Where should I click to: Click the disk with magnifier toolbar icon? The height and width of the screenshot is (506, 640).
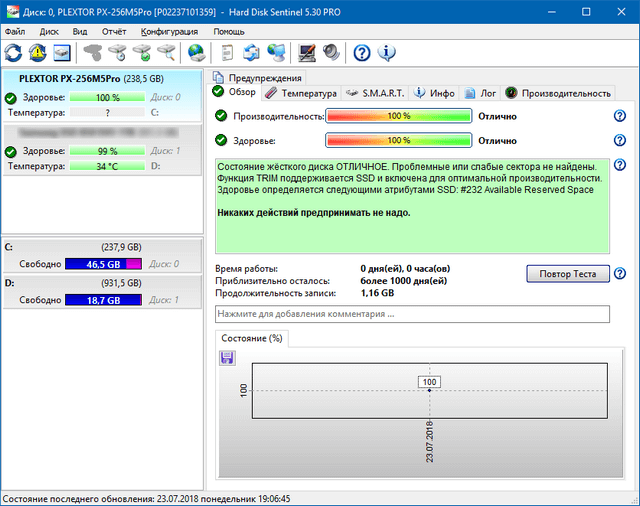click(x=167, y=52)
